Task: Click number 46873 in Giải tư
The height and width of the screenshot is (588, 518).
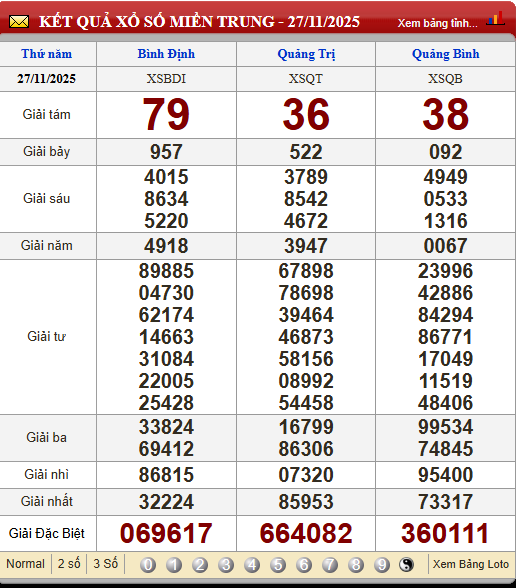Action: (306, 337)
